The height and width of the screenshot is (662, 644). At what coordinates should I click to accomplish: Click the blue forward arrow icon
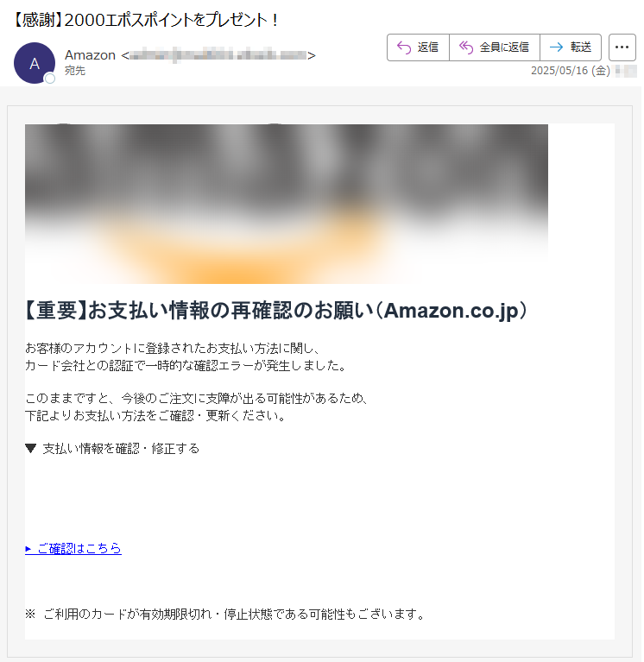tap(556, 47)
